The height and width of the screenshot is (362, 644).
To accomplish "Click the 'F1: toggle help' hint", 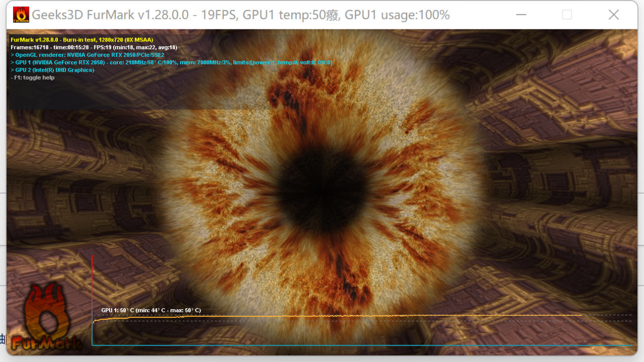I will (32, 78).
